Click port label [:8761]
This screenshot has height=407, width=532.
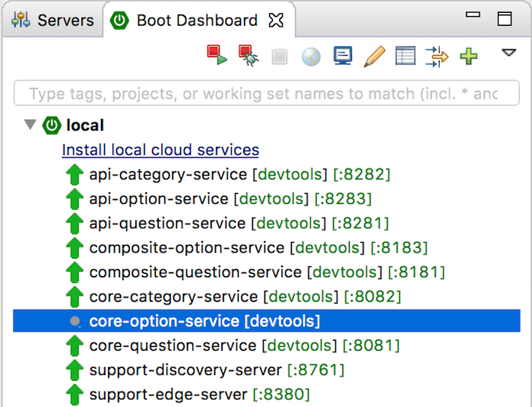315,370
